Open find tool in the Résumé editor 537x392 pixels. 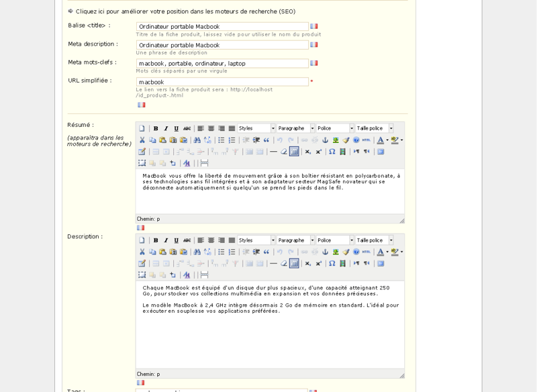tap(197, 140)
